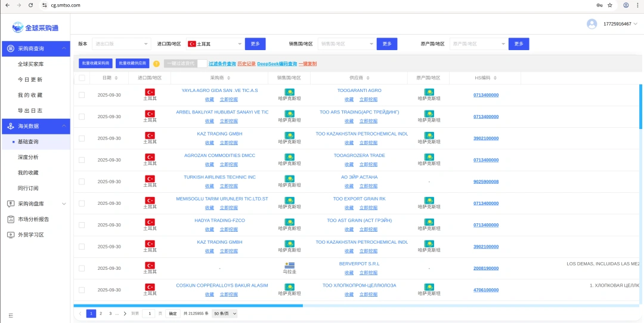
Task: Collapse the 采购商查询 menu chevron
Action: coord(64,48)
